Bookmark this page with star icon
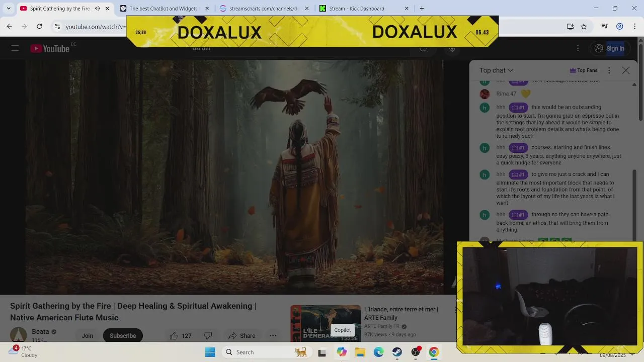644x362 pixels. pos(584,26)
